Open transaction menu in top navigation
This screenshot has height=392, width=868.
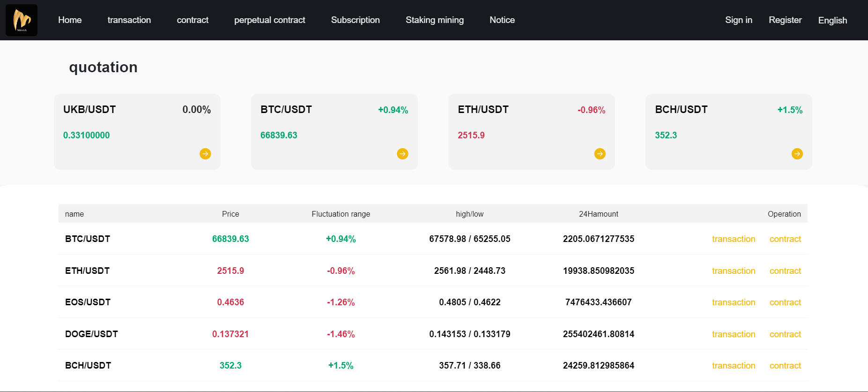click(x=129, y=20)
